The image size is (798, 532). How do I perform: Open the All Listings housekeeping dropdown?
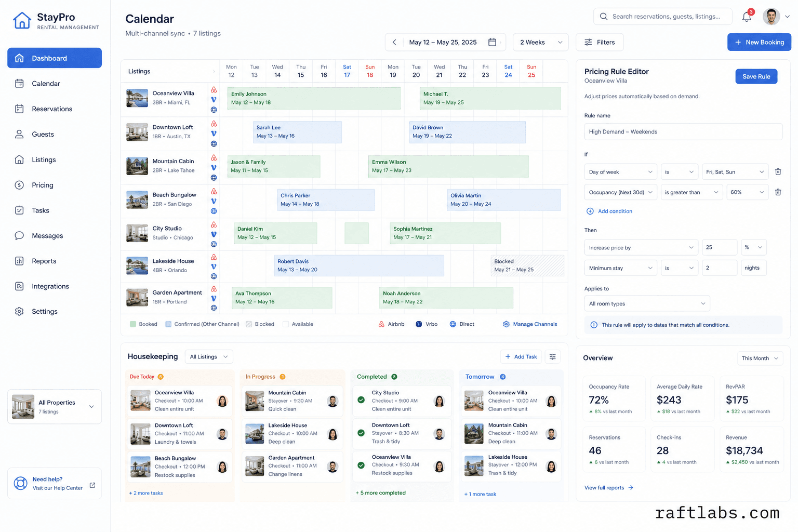point(209,357)
